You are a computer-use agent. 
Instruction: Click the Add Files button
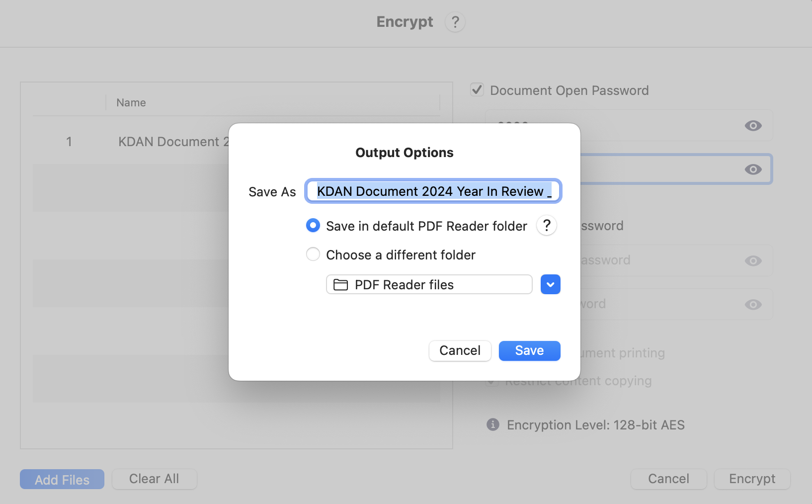(x=62, y=479)
